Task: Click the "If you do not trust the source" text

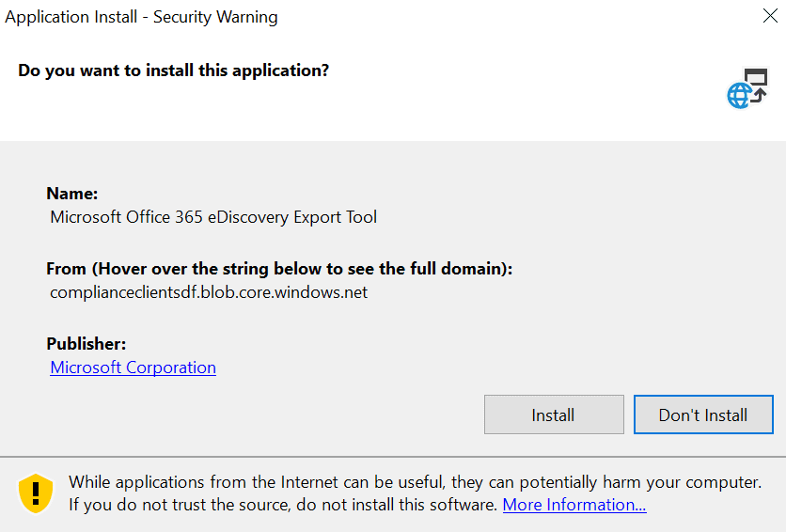Action: click(283, 505)
